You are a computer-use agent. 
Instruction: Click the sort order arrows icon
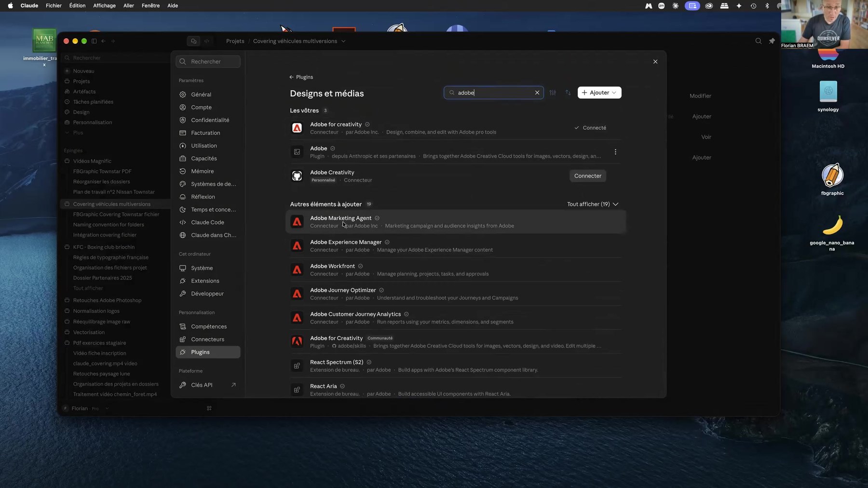click(568, 93)
